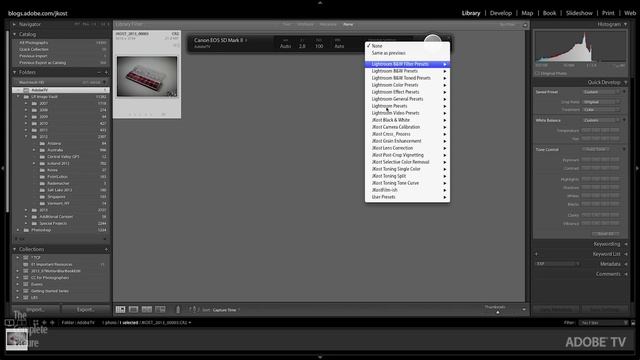Hide right panel via right edge arrow
Screen dimensions: 640x360
637,168
